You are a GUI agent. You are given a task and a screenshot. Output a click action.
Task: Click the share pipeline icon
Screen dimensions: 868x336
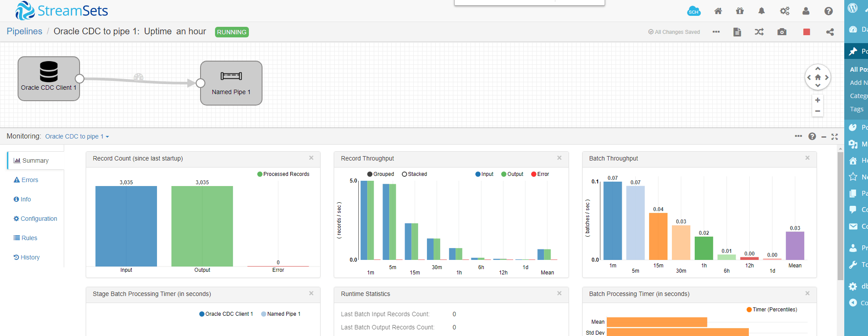point(830,32)
